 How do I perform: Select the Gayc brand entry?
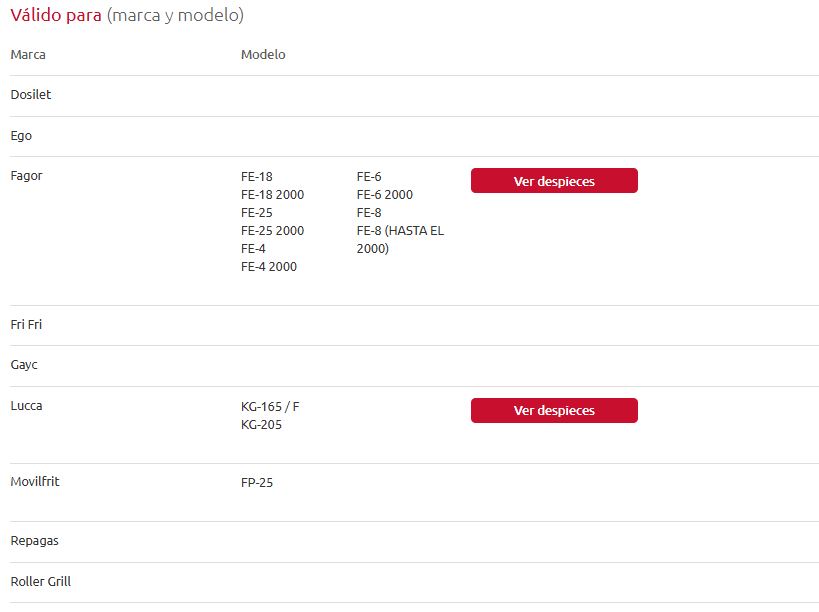click(x=24, y=365)
